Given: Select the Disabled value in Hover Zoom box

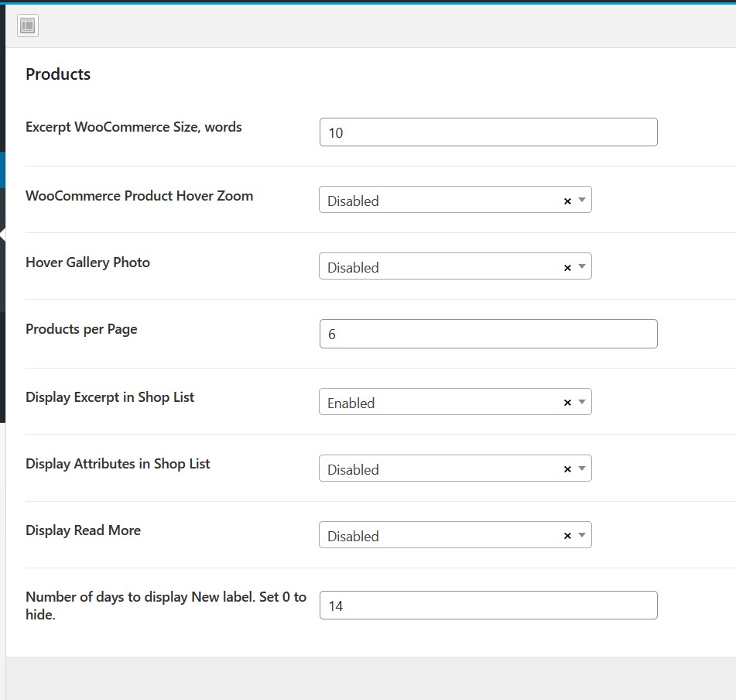Looking at the screenshot, I should pos(353,201).
